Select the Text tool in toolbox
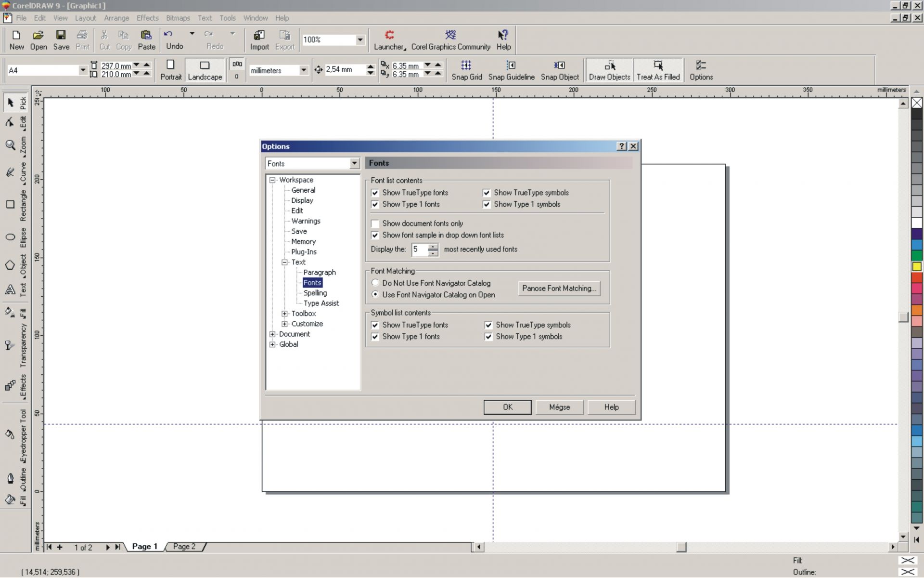Image resolution: width=924 pixels, height=578 pixels. click(10, 289)
